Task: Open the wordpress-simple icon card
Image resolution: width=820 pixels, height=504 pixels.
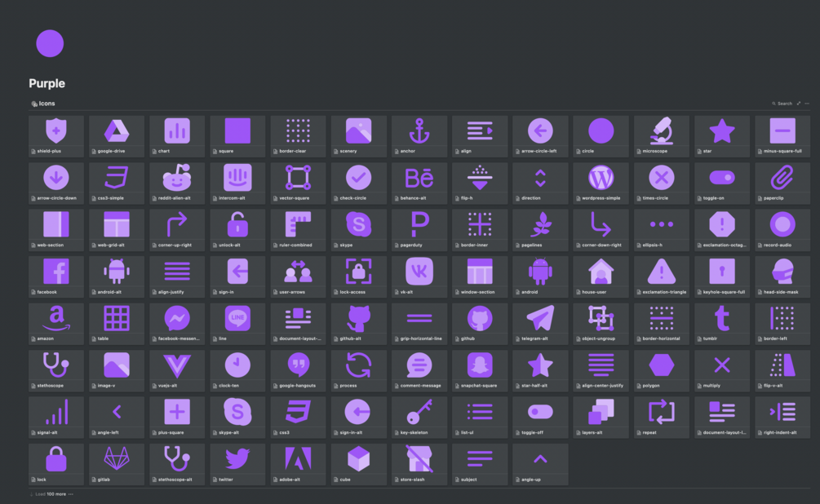Action: coord(601,183)
